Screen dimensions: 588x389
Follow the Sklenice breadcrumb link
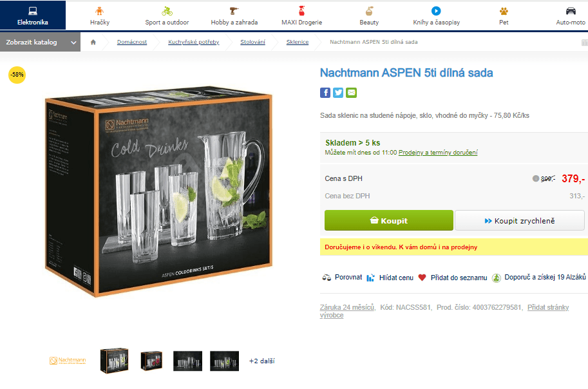point(298,42)
